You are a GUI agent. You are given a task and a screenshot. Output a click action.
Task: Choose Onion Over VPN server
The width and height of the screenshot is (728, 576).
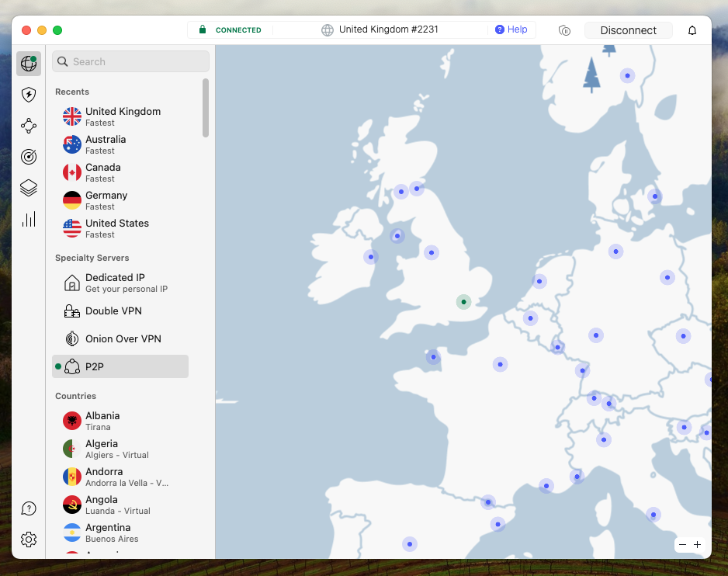(120, 338)
